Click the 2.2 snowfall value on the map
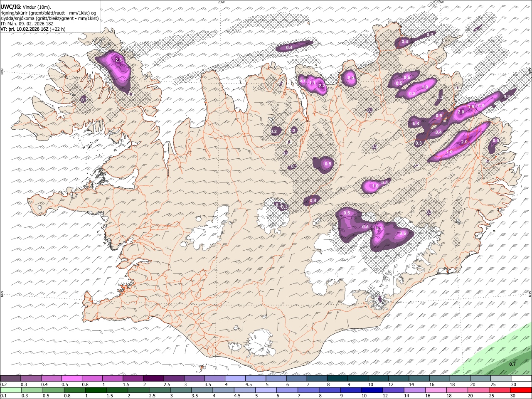 [321, 86]
